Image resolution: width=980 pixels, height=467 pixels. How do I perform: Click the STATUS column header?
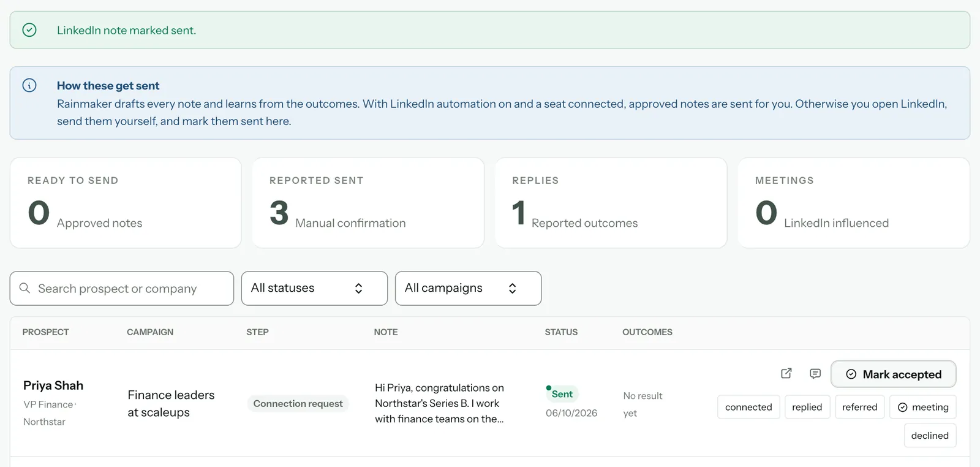click(561, 332)
